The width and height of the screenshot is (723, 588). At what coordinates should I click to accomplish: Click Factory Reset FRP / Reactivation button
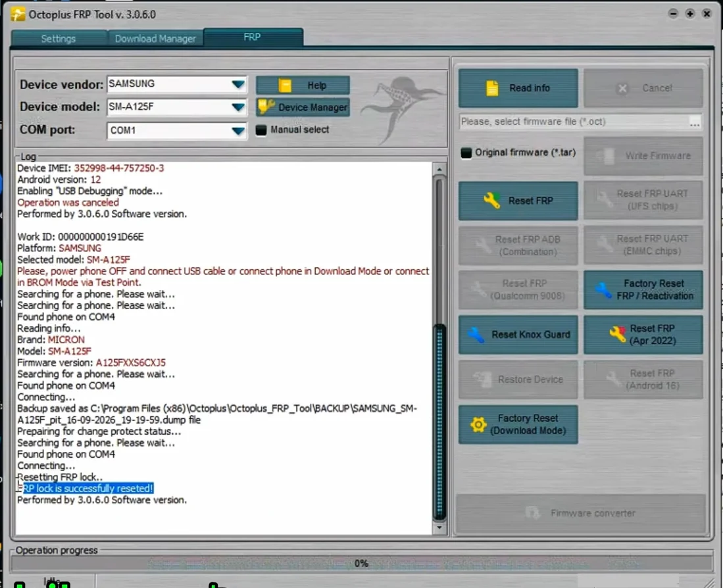coord(643,289)
